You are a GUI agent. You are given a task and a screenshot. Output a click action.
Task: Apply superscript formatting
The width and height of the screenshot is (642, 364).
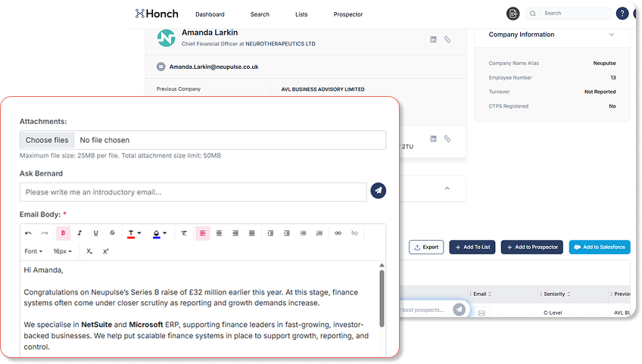point(105,251)
